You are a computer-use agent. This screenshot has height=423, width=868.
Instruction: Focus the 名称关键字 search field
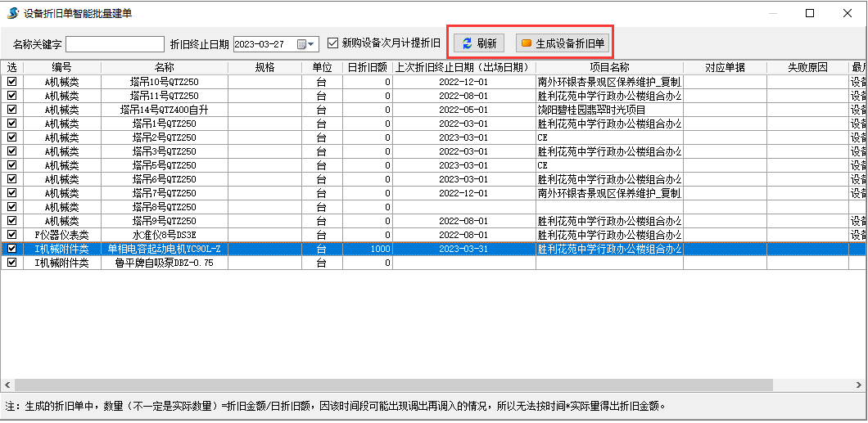[x=115, y=44]
